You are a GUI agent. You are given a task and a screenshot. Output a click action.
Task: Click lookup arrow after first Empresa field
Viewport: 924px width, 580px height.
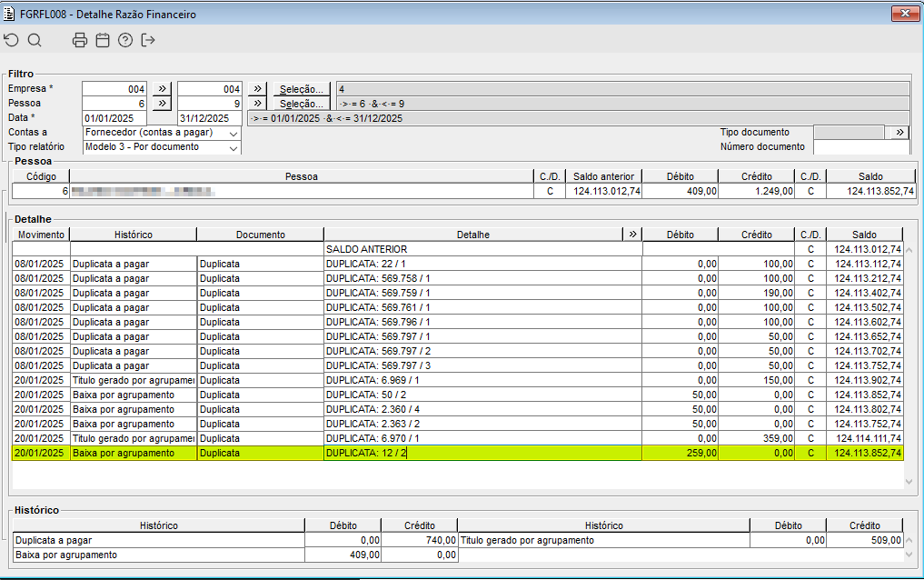(x=162, y=88)
